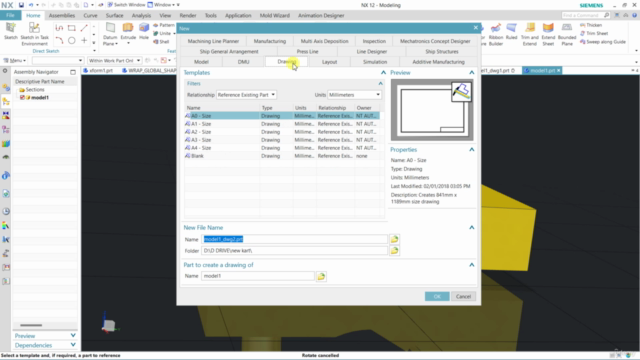This screenshot has width=640, height=360.
Task: Click the Name column header
Action: 222,108
